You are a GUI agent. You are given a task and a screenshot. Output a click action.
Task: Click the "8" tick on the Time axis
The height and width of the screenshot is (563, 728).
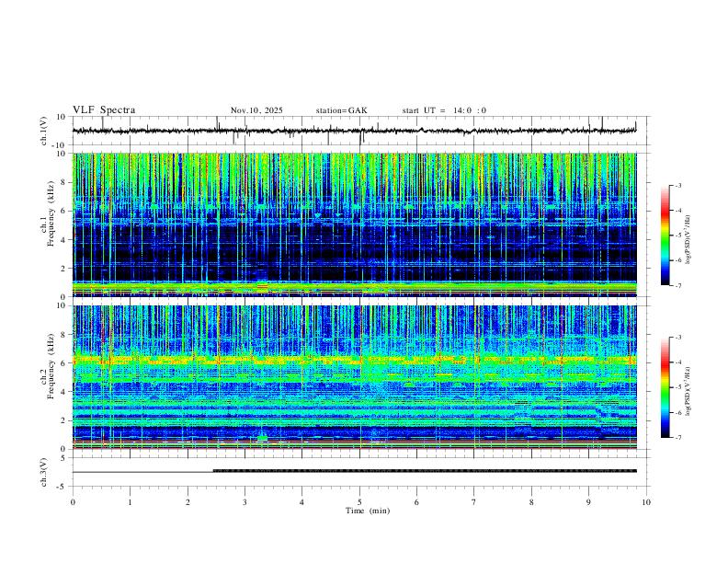click(x=531, y=502)
